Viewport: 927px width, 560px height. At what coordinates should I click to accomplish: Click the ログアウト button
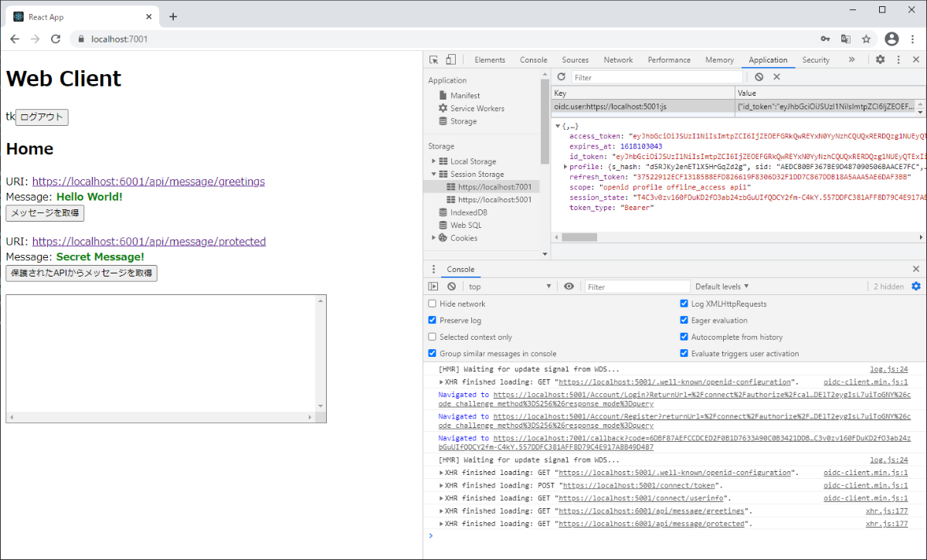click(x=42, y=117)
